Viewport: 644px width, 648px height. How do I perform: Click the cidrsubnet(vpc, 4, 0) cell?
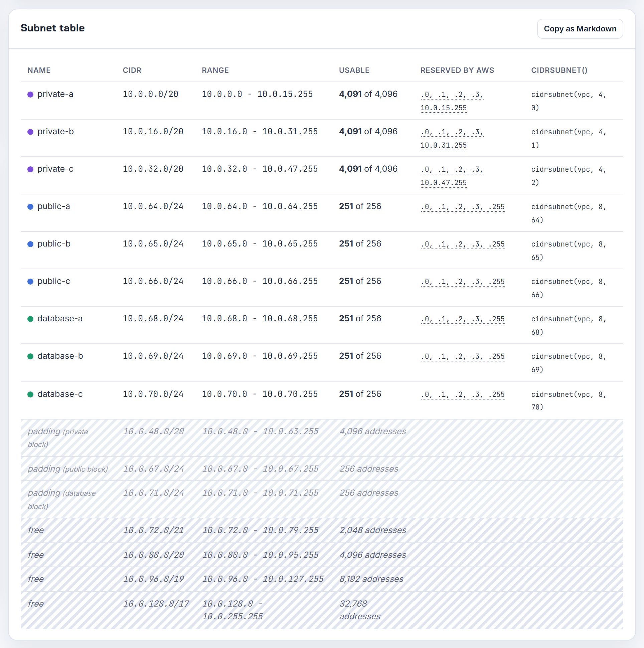coord(569,101)
